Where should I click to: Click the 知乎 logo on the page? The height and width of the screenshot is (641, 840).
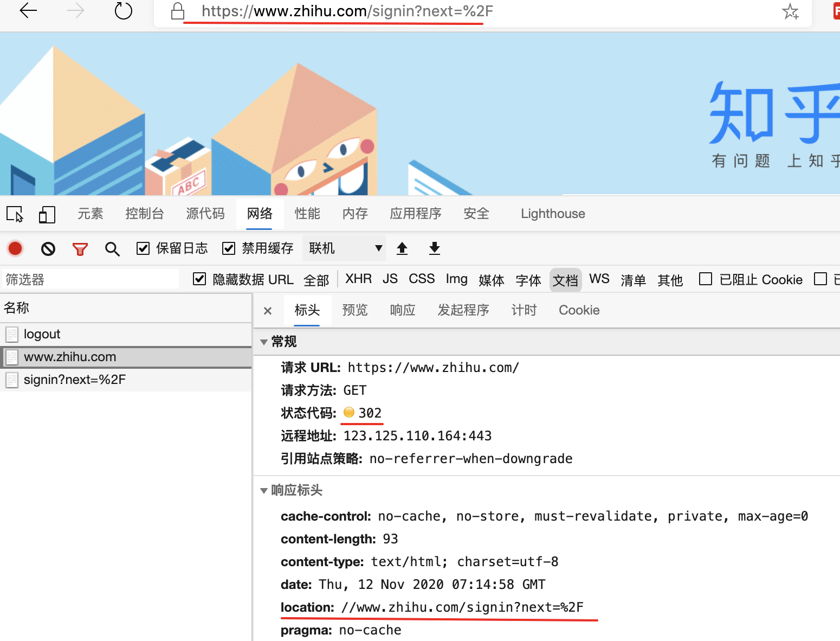(x=774, y=113)
